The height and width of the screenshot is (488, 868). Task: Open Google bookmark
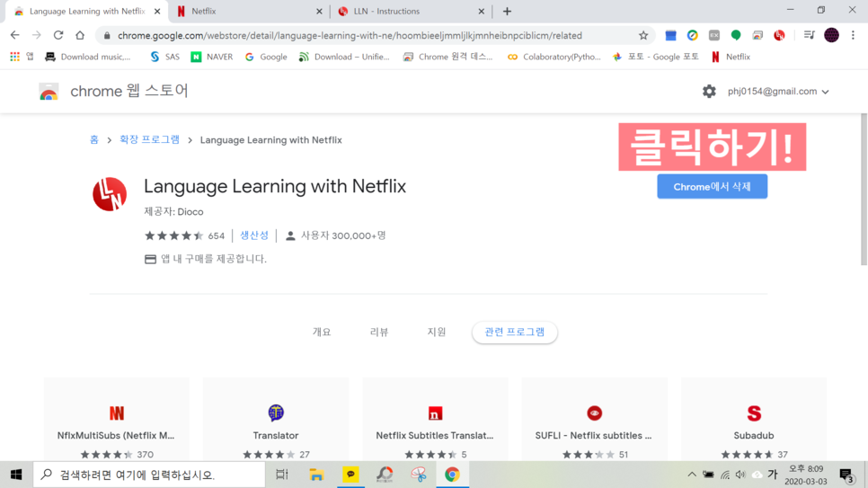tap(266, 57)
